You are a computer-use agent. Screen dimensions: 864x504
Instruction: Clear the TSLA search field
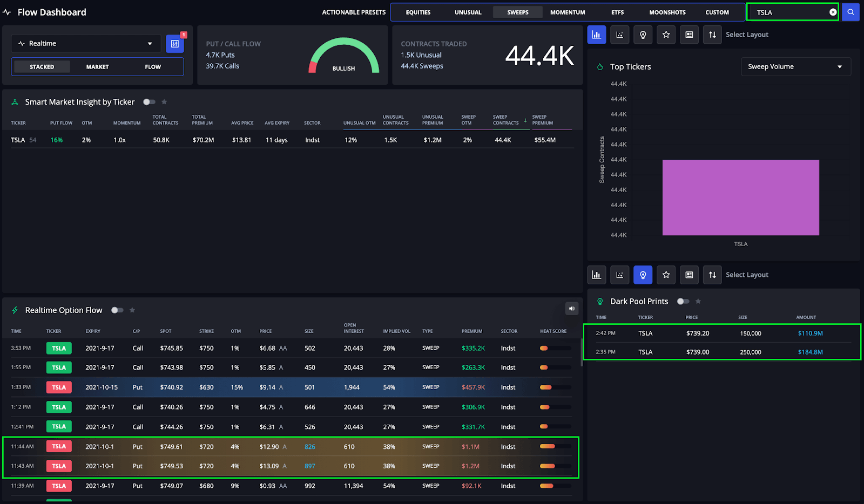(x=833, y=12)
